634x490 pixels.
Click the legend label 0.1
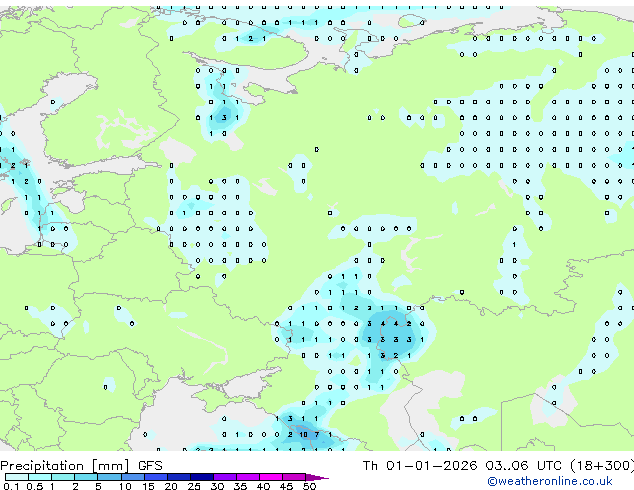[11, 486]
